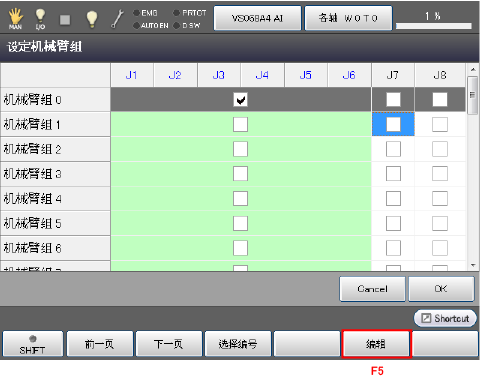Image resolution: width=480 pixels, height=377 pixels.
Task: Select row header 机械臂组 1
Action: pos(55,124)
